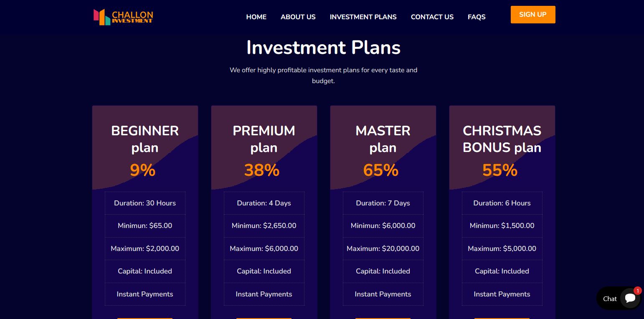Click the Investment Plans page title

pyautogui.click(x=324, y=48)
